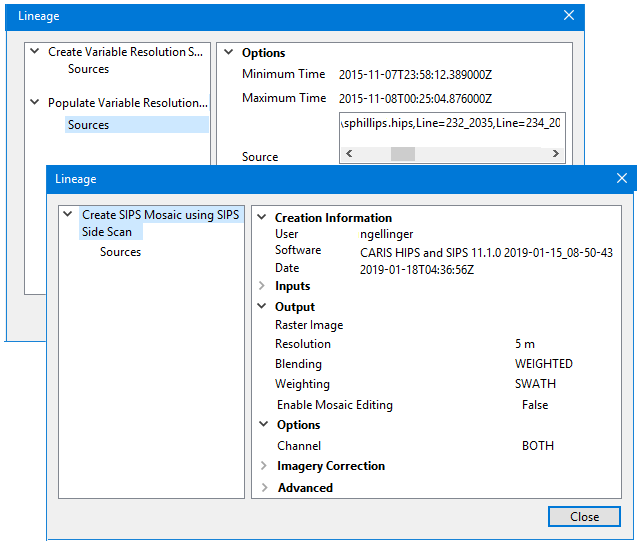Collapse the Output section
This screenshot has height=544, width=638.
[262, 307]
